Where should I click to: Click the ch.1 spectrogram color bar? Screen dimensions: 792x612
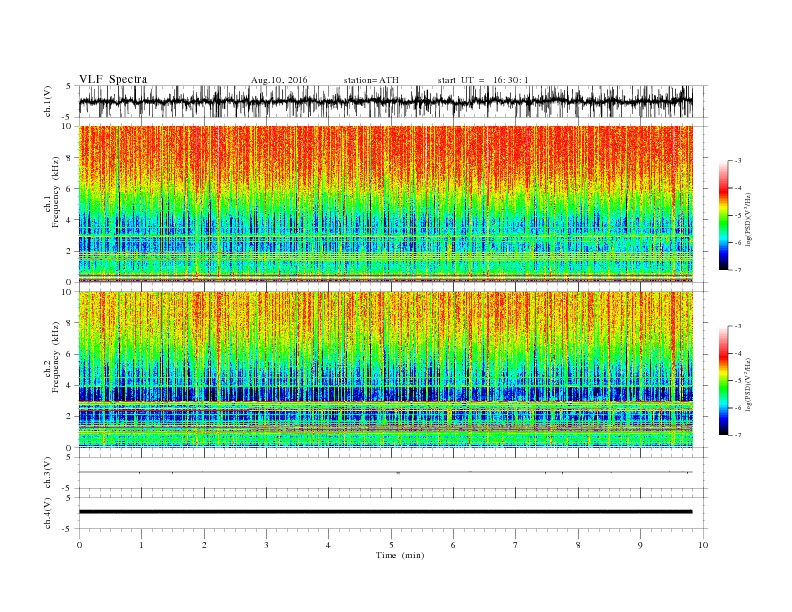click(723, 215)
